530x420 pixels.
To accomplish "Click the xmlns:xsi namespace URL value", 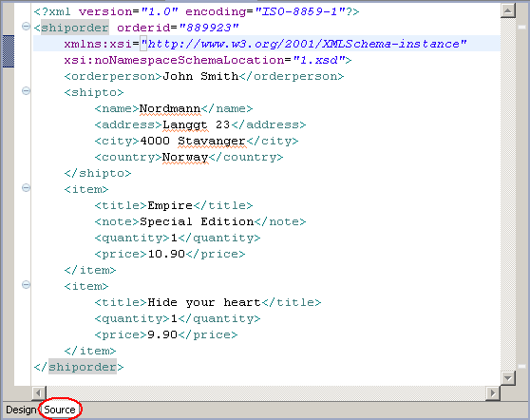I will (x=304, y=44).
